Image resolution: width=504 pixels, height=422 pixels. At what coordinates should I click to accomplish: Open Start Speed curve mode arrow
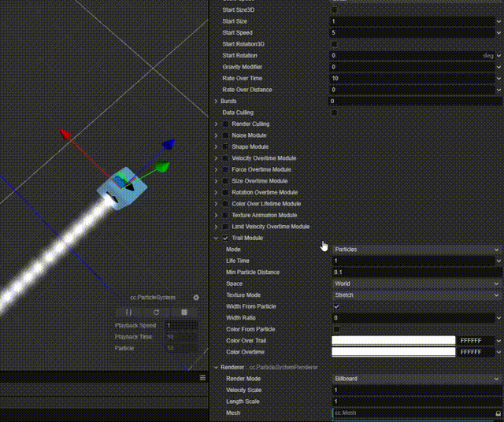[498, 33]
